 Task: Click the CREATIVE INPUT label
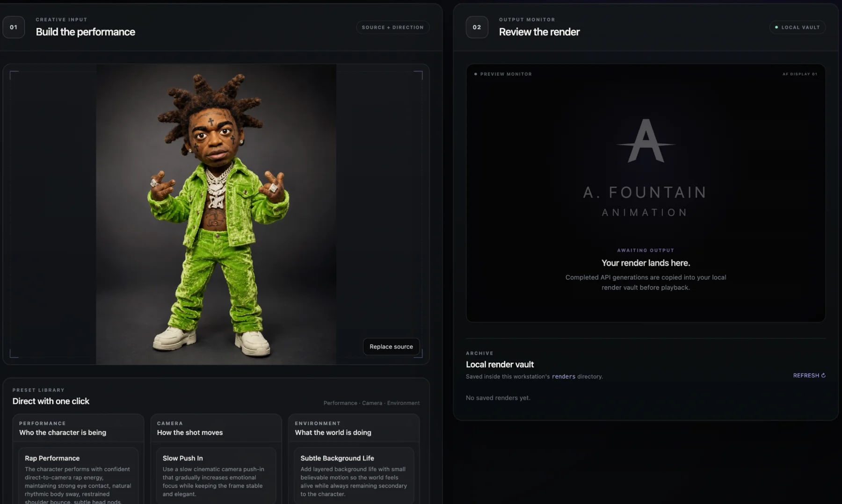click(x=61, y=20)
